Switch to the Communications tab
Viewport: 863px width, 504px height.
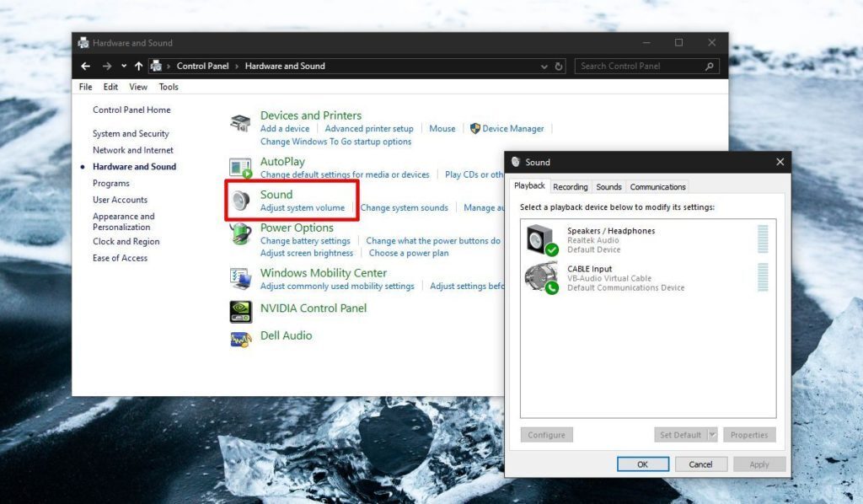[657, 186]
